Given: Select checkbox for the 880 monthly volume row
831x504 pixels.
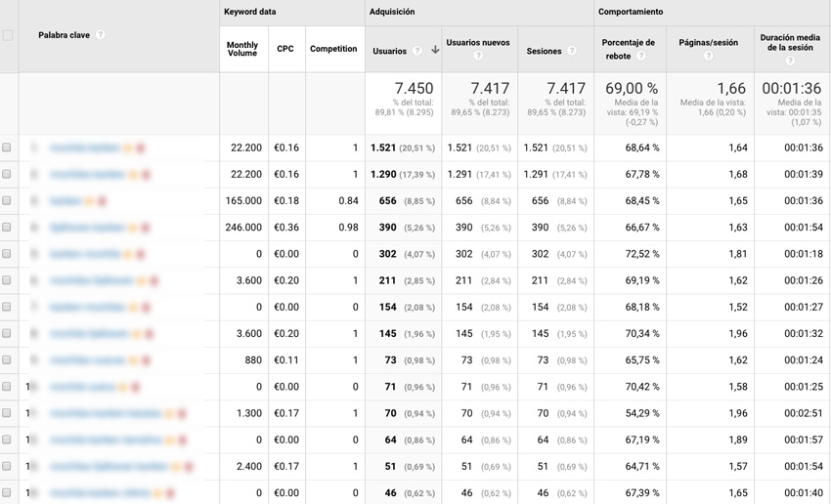Looking at the screenshot, I should (x=7, y=360).
